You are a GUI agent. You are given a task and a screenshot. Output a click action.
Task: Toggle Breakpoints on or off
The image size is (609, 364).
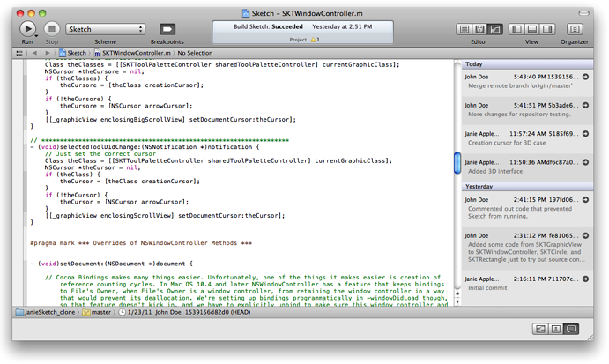167,29
